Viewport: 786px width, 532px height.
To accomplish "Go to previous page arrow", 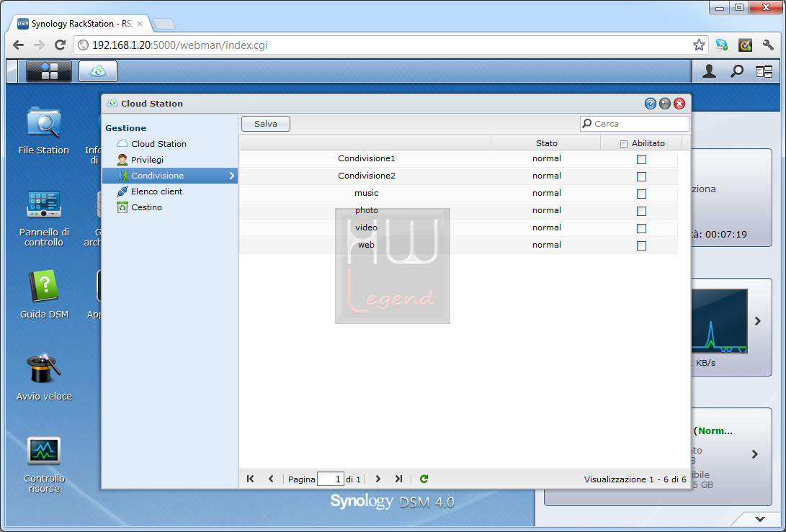I will pyautogui.click(x=271, y=479).
